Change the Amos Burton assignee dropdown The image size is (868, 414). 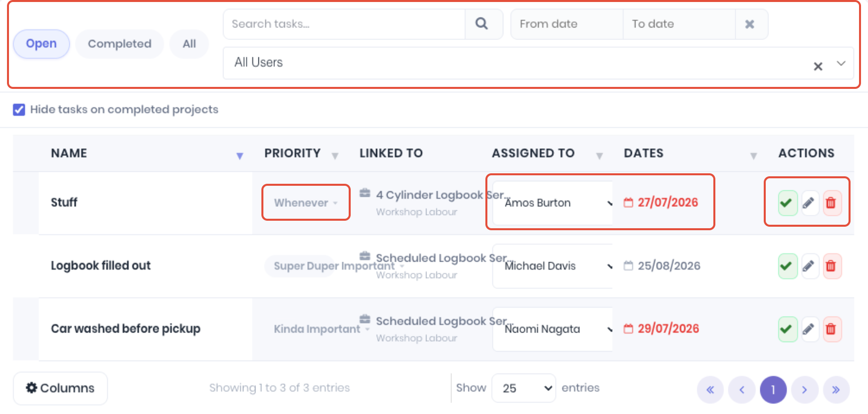point(553,203)
